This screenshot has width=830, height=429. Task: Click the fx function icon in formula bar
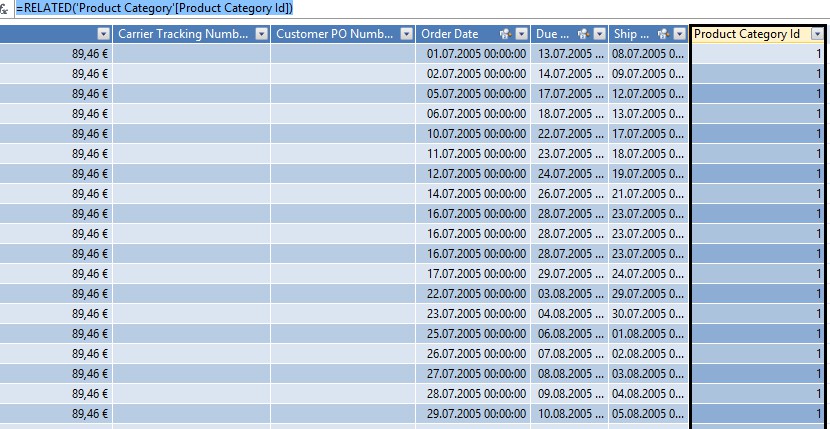point(5,9)
